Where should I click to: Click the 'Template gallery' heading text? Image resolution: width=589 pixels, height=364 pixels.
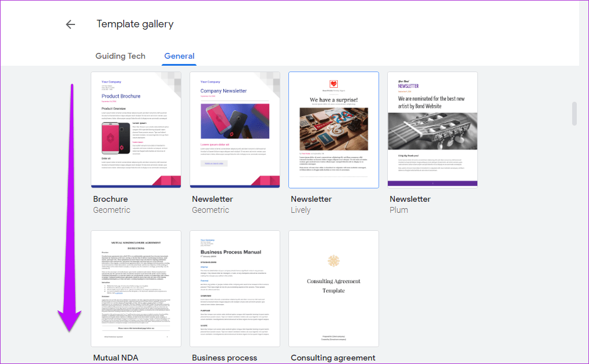pos(135,24)
